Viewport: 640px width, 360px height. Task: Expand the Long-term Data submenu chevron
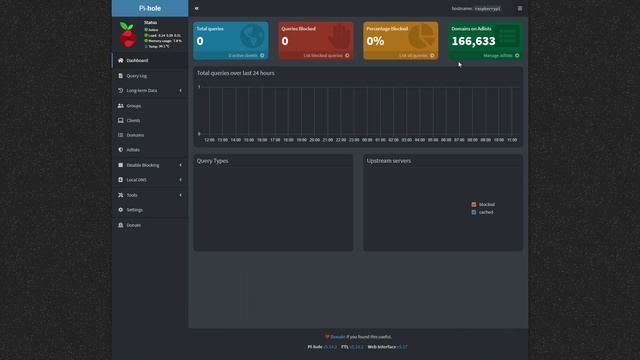pos(180,91)
